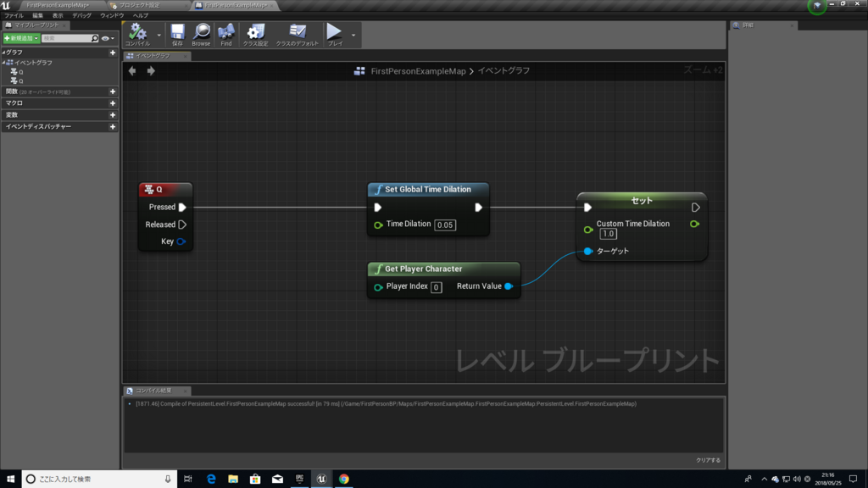The width and height of the screenshot is (868, 488).
Task: Click Clear in compiler results
Action: (x=708, y=460)
